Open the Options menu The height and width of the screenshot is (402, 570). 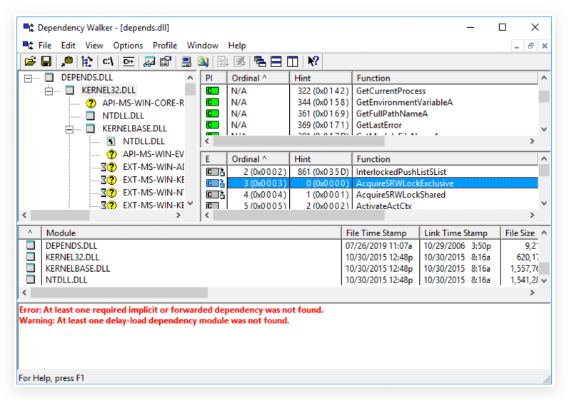click(128, 45)
